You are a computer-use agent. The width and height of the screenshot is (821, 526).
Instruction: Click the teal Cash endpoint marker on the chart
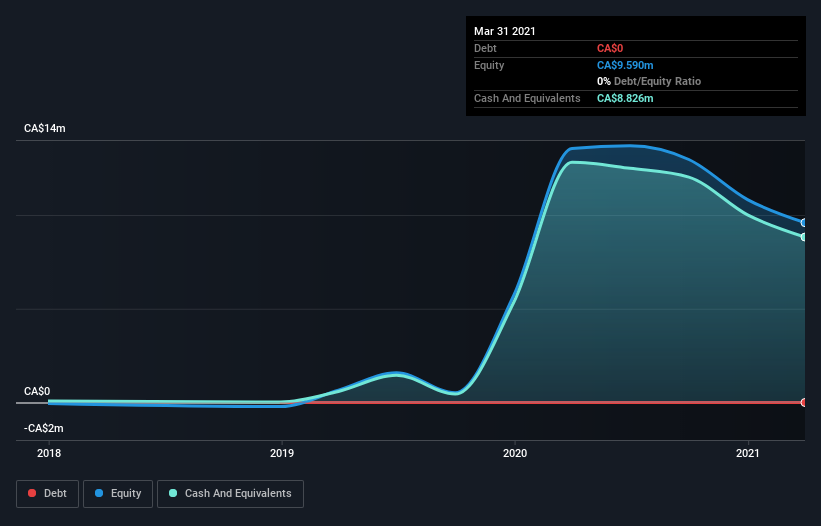tap(804, 237)
